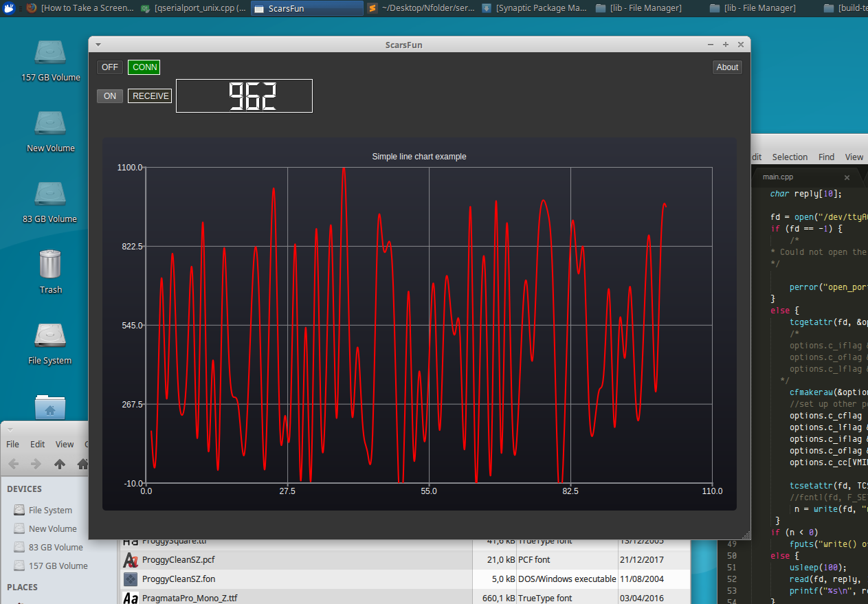
Task: Open the Find menu in the editor
Action: pyautogui.click(x=826, y=157)
